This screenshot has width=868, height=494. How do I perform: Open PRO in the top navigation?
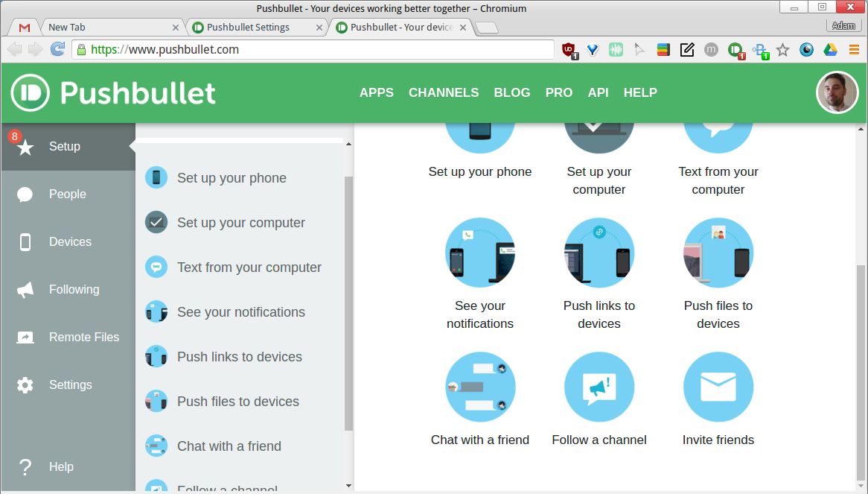click(558, 92)
